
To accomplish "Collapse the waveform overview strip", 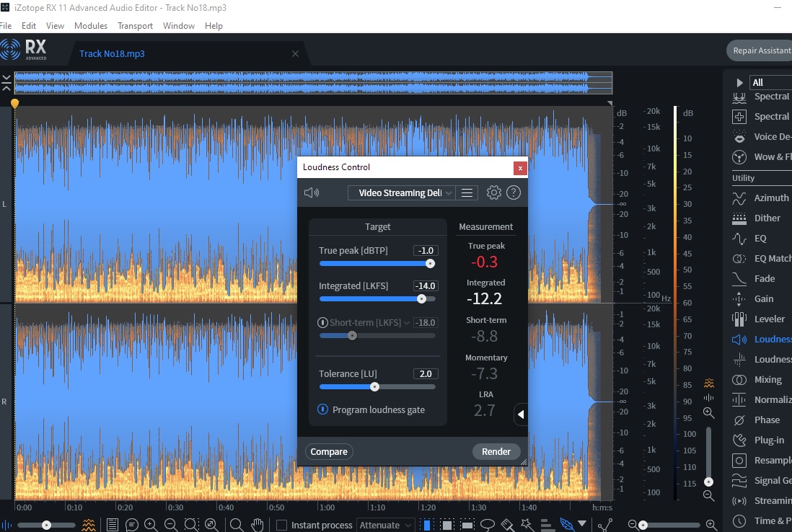I will (x=6, y=82).
